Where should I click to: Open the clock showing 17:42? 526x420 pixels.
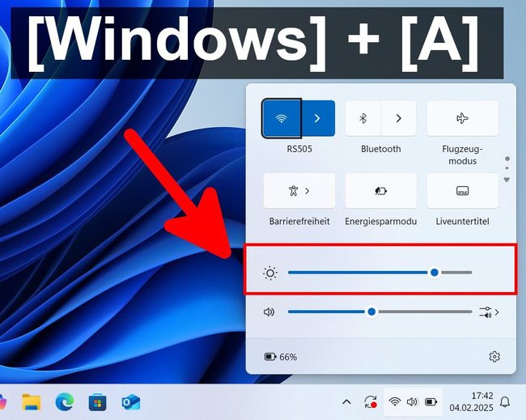pos(482,396)
